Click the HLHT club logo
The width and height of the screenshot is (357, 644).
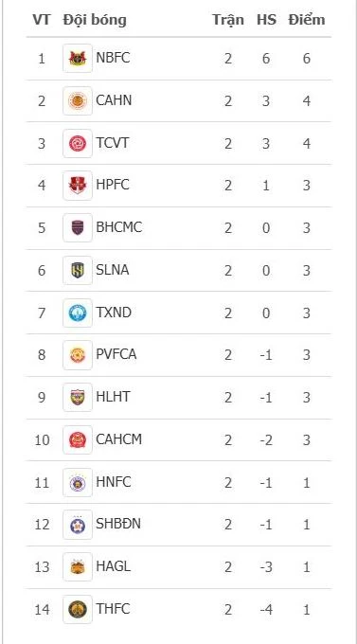point(78,398)
